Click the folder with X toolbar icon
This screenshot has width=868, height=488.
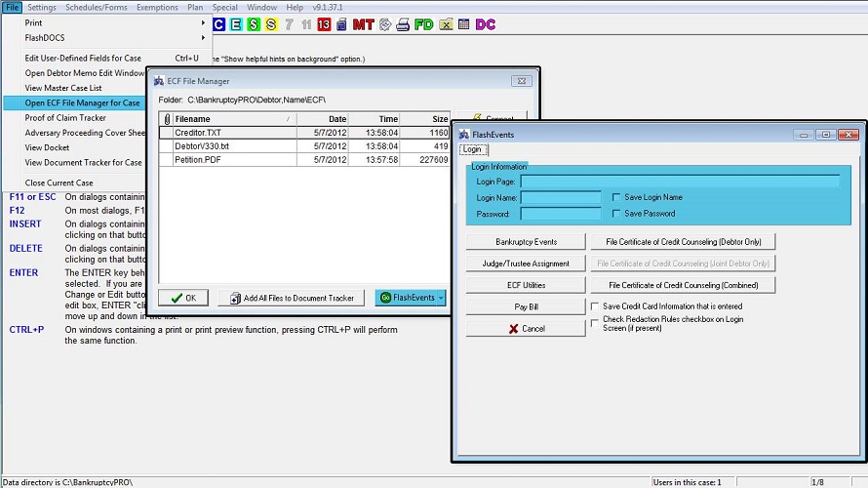click(x=446, y=24)
